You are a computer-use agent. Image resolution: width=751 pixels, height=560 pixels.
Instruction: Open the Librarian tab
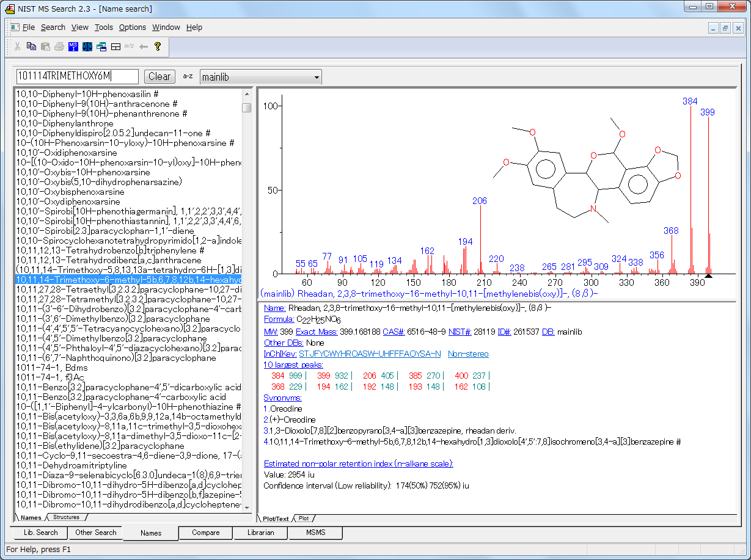[x=260, y=533]
